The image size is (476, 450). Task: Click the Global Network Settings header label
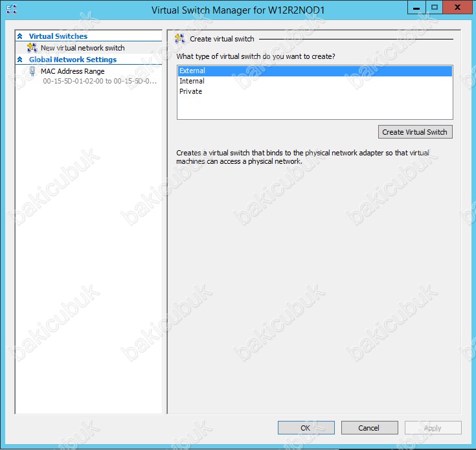73,60
